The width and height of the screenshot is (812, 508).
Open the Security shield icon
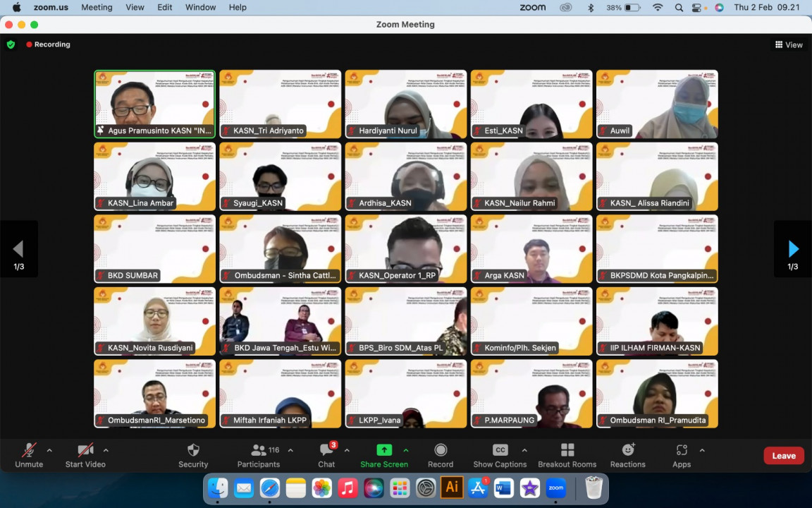(193, 451)
